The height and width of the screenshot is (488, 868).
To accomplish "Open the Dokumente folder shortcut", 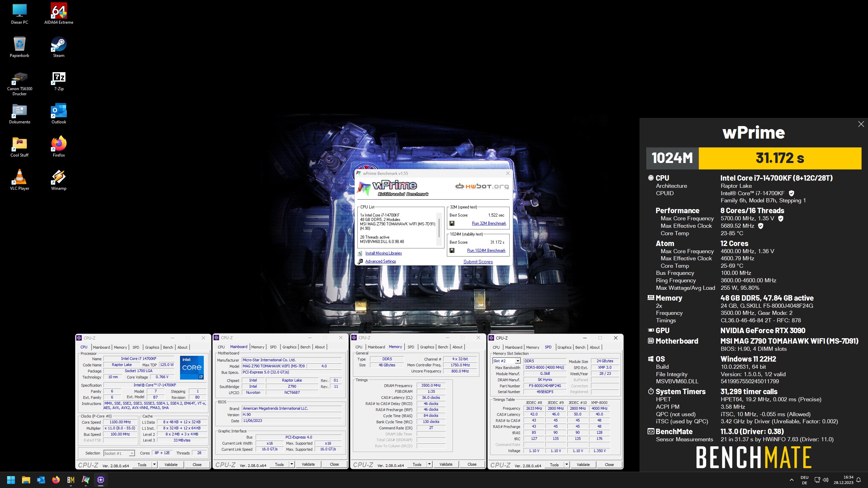I will coord(19,114).
